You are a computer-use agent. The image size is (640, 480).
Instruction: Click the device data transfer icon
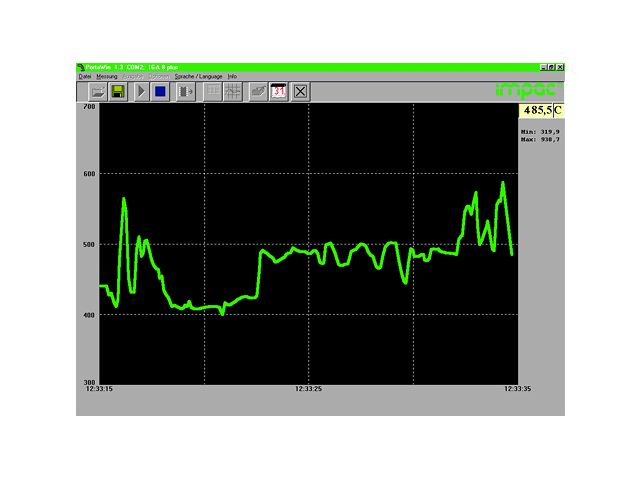pos(185,91)
